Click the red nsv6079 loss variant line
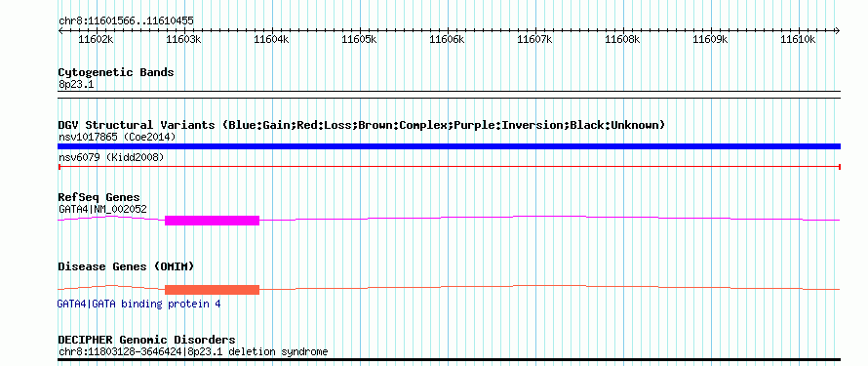 (449, 167)
